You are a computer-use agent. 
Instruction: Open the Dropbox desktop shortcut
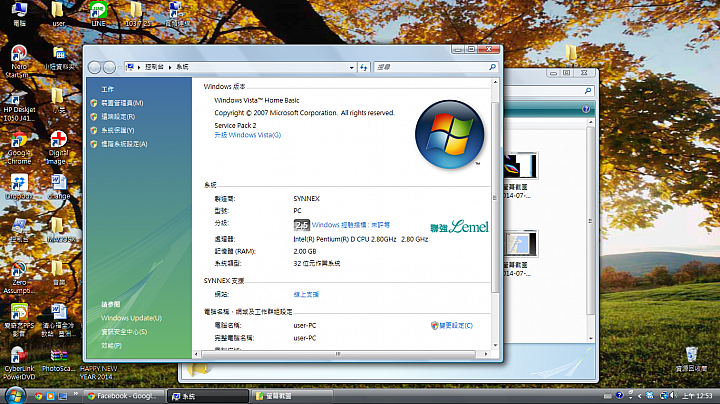tap(19, 187)
